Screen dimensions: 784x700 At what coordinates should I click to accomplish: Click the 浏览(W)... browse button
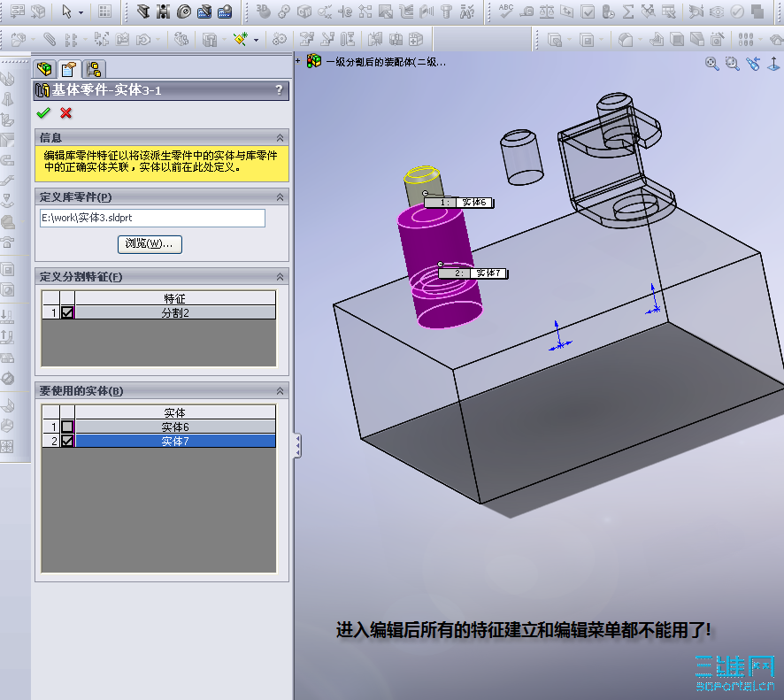pyautogui.click(x=150, y=244)
